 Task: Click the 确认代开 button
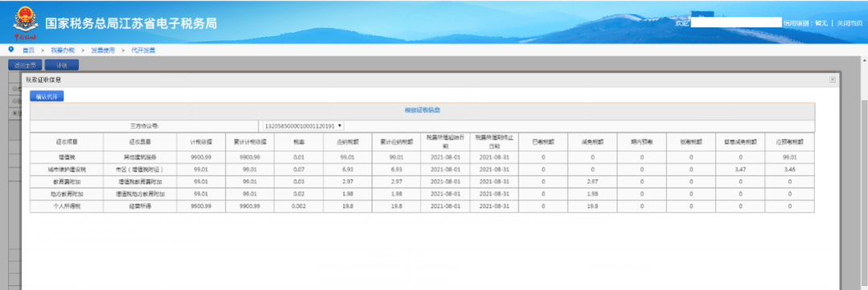point(47,96)
